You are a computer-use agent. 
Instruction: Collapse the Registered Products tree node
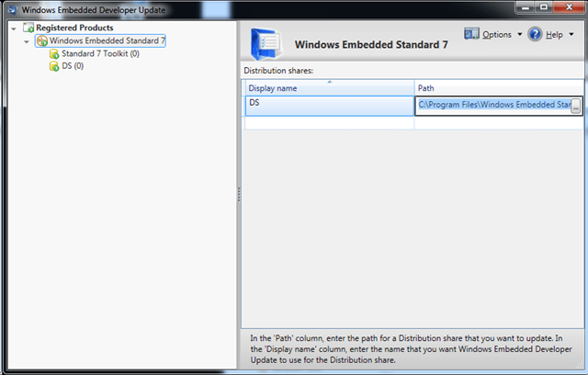tap(14, 28)
